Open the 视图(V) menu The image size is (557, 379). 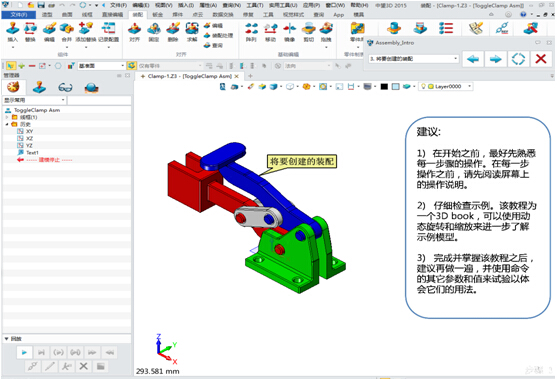(164, 5)
